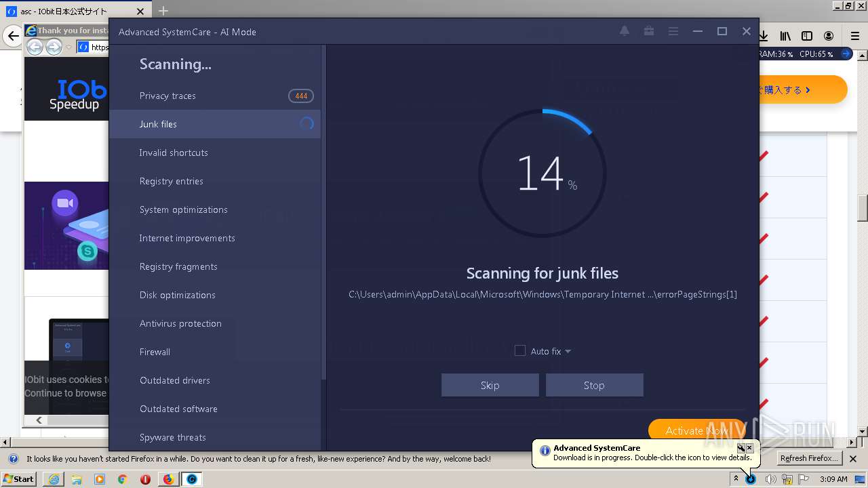868x488 pixels.
Task: Dismiss the Firefox refresh notification bar
Action: coord(854,459)
